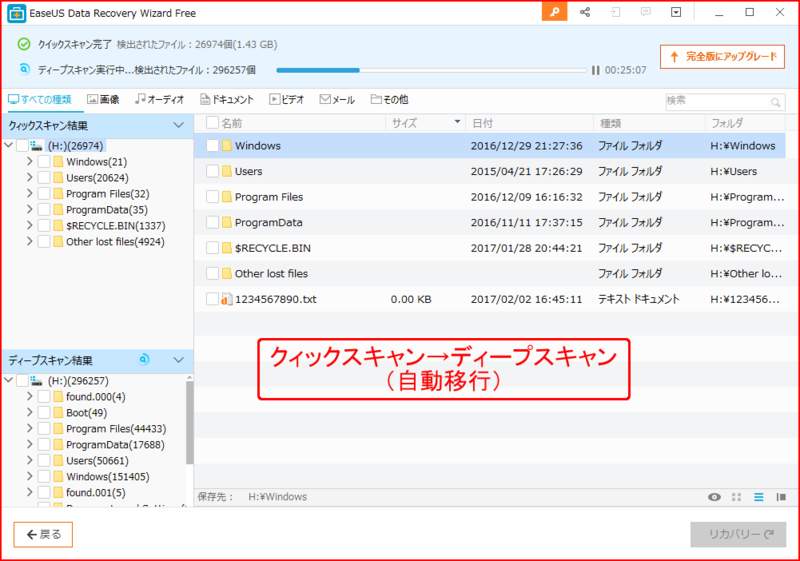Check the $RECYCLE.BIN row checkbox in file list

(x=212, y=248)
